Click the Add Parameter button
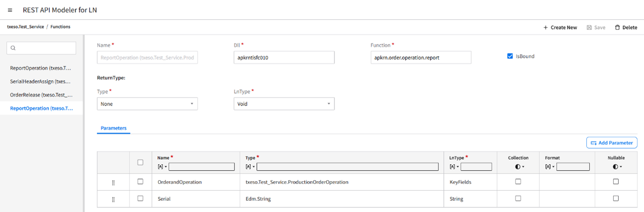 point(612,143)
